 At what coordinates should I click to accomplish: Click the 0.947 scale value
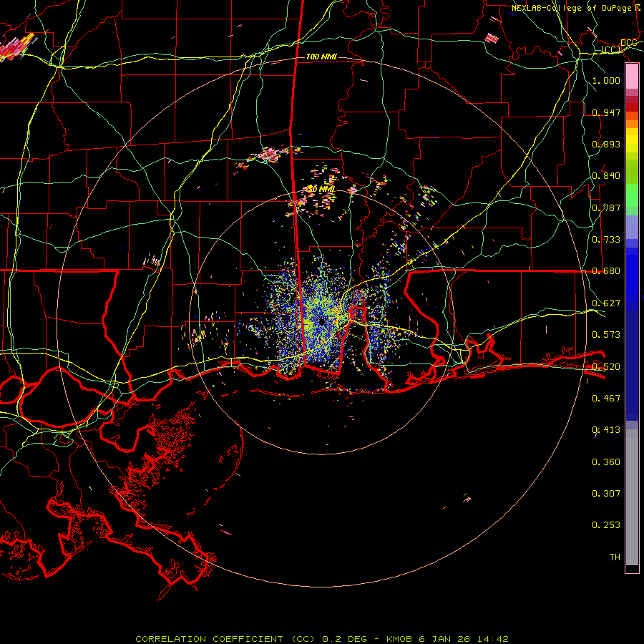pyautogui.click(x=606, y=112)
